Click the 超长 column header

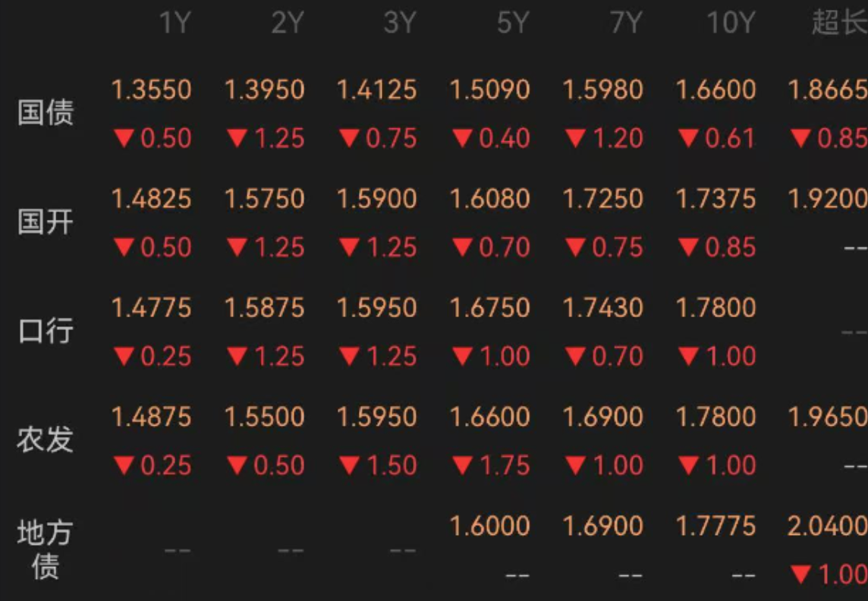(x=840, y=24)
